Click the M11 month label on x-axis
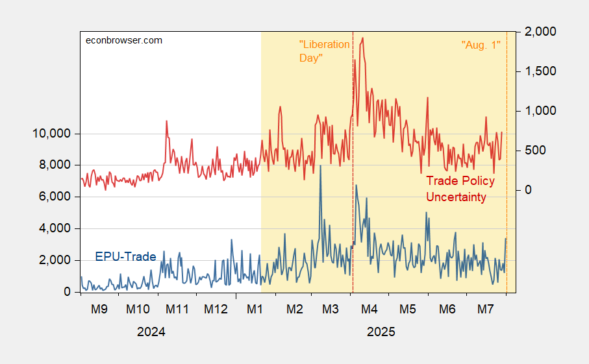Viewport: 589px width, 364px height. pyautogui.click(x=177, y=309)
